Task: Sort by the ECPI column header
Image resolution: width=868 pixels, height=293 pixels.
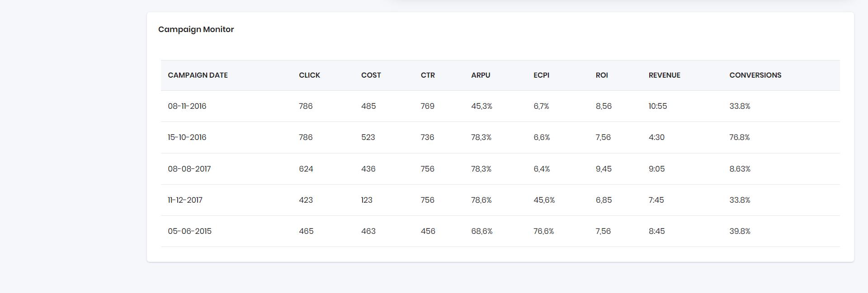Action: tap(541, 75)
